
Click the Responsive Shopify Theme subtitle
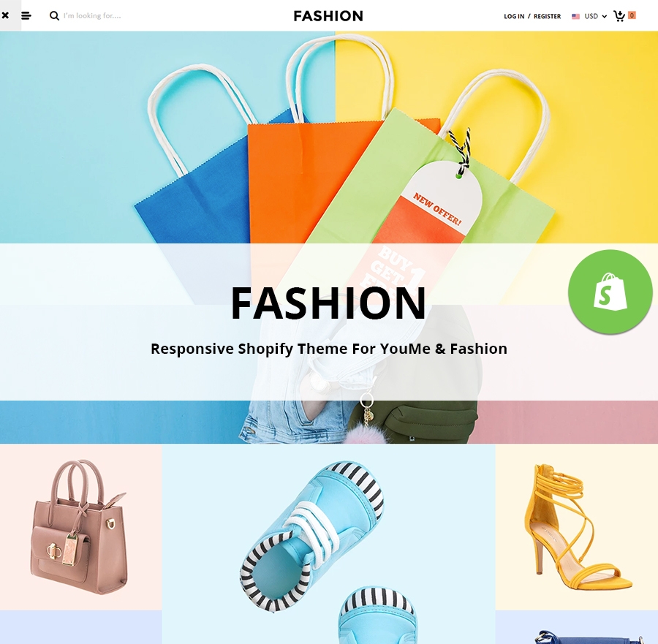(x=328, y=349)
